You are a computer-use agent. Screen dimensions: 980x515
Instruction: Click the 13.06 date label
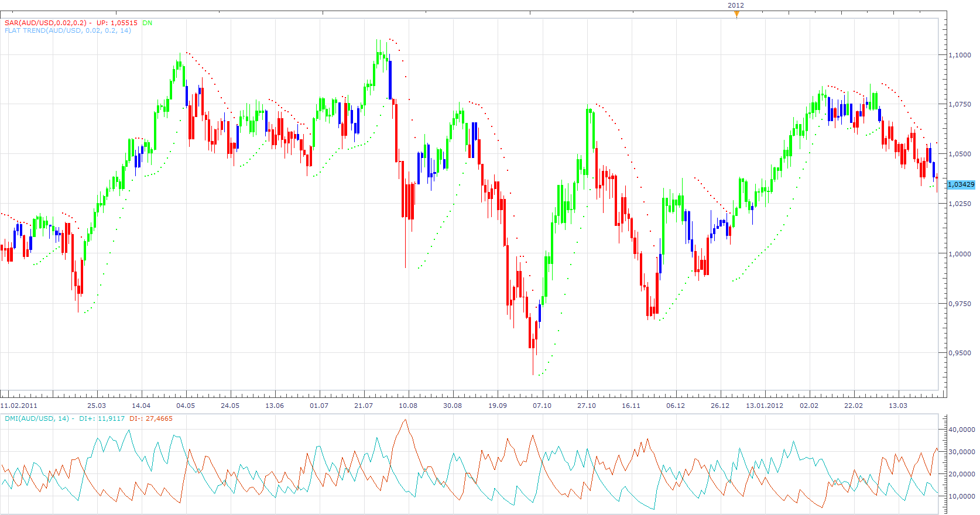click(275, 406)
